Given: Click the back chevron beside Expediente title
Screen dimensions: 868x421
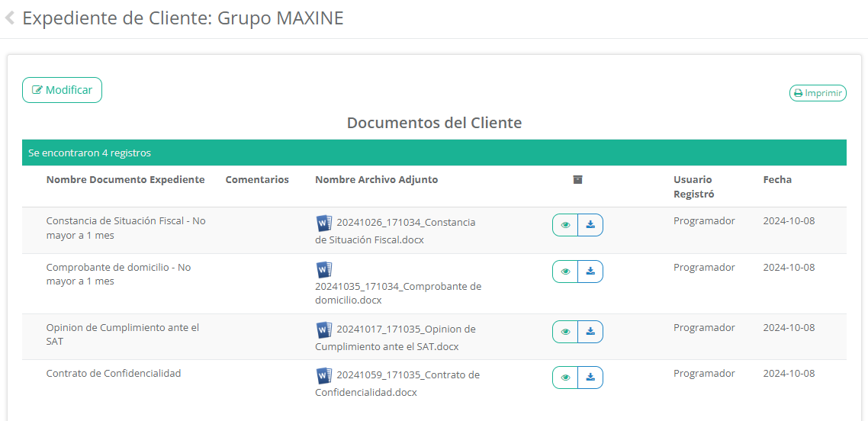Looking at the screenshot, I should [x=10, y=18].
